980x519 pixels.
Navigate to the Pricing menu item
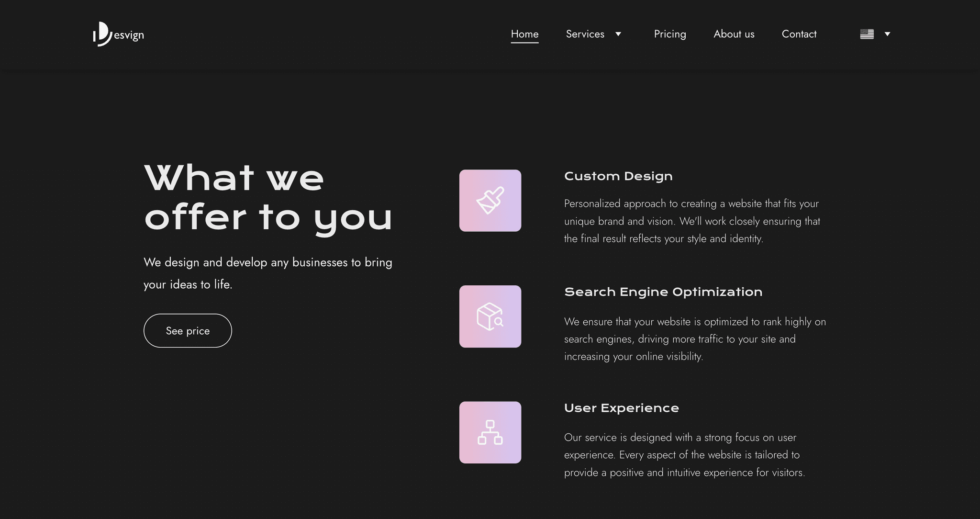pos(669,34)
